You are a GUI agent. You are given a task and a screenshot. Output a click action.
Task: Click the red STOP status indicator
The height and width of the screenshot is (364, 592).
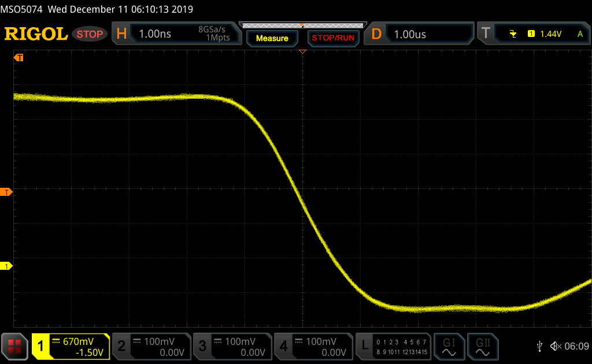tap(90, 34)
